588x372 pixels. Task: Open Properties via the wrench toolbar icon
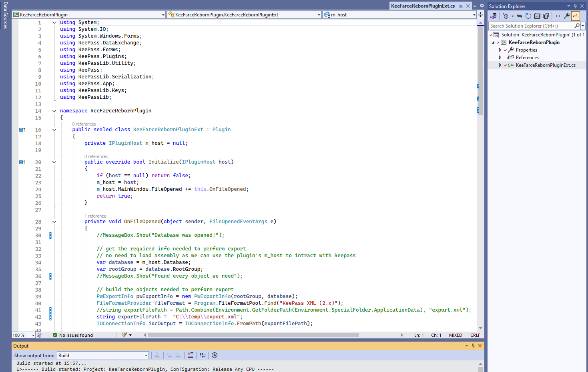pos(567,16)
